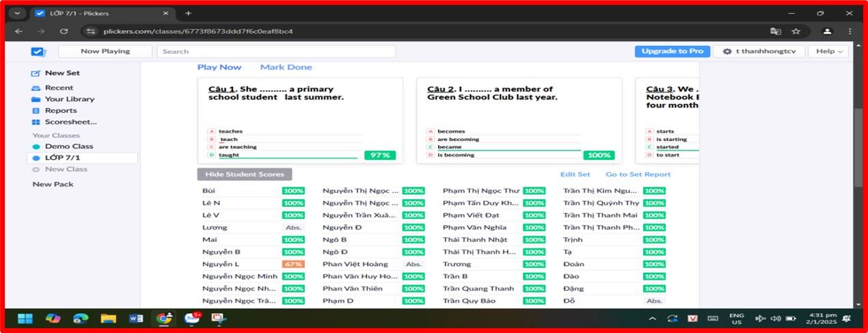Image resolution: width=868 pixels, height=333 pixels.
Task: Open the Câu 2 question card
Action: click(519, 120)
